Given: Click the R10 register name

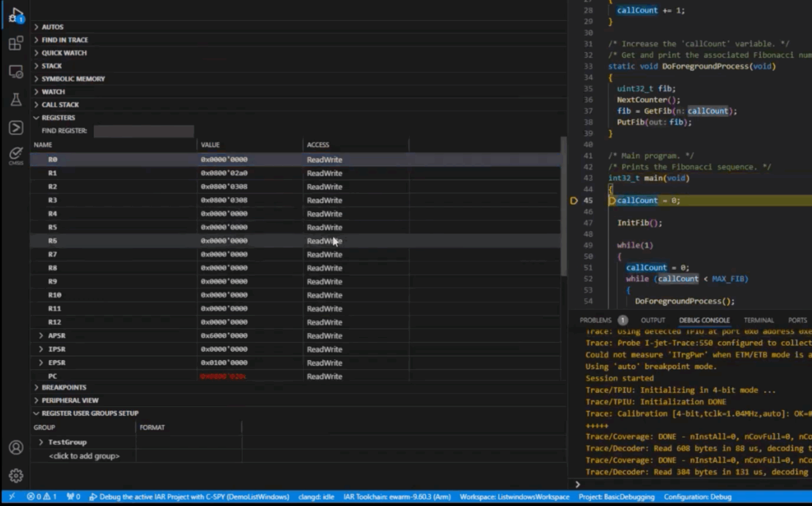Looking at the screenshot, I should pos(54,295).
